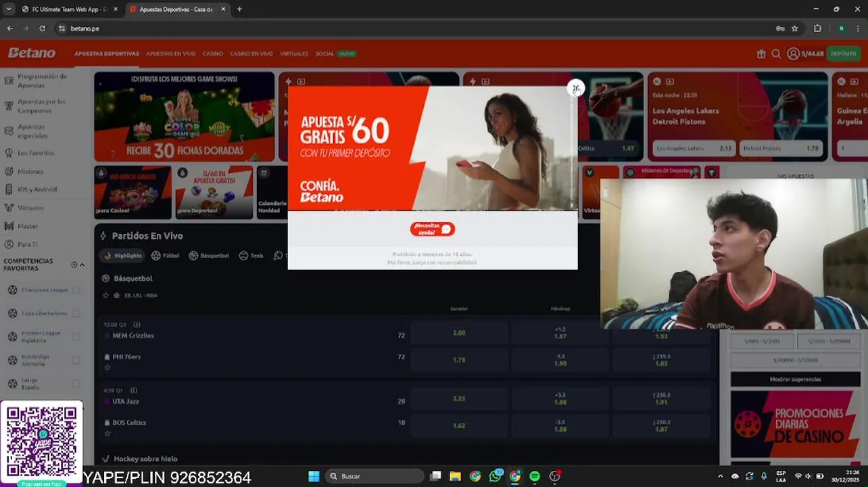Open the Betano search magnifier icon

pyautogui.click(x=776, y=53)
